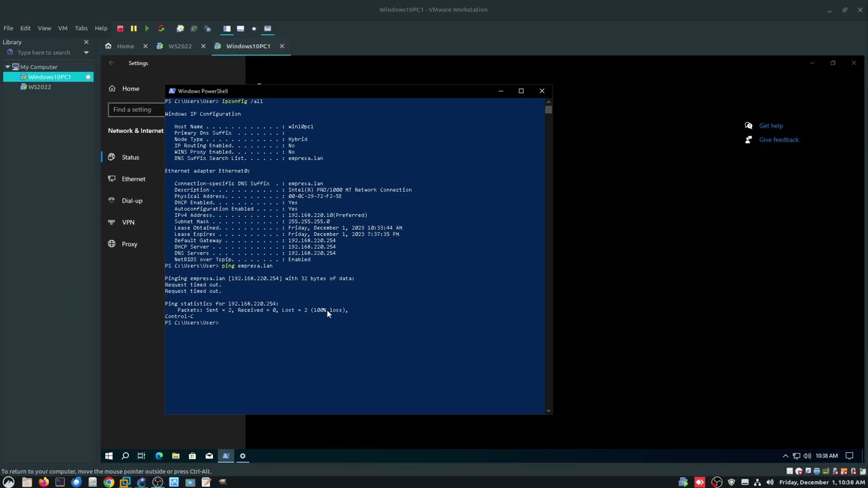Click the host date and time

point(823,483)
